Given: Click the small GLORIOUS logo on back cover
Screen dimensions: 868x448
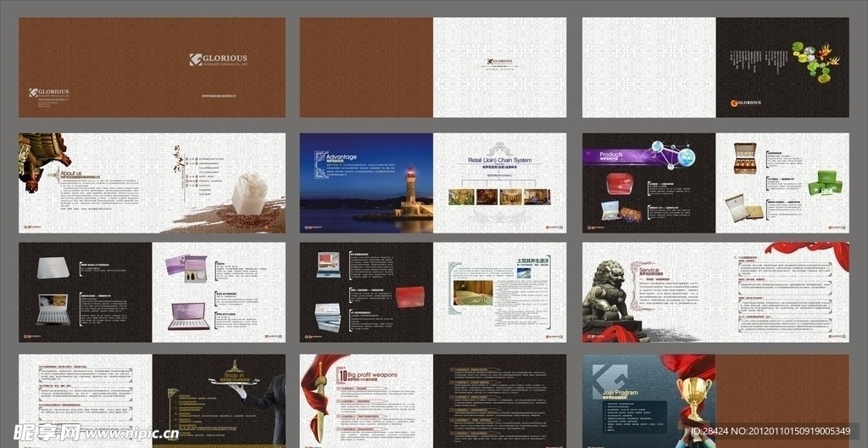Looking at the screenshot, I should 49,92.
